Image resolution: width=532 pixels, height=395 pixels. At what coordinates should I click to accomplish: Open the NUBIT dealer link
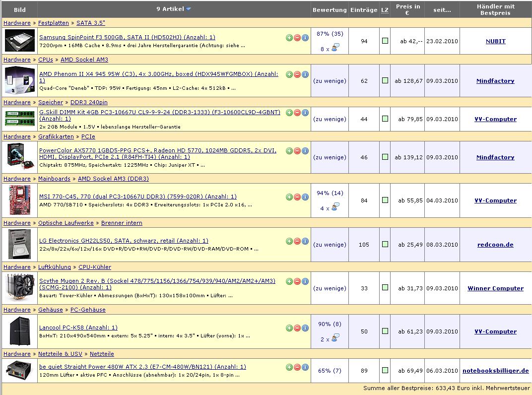point(495,41)
